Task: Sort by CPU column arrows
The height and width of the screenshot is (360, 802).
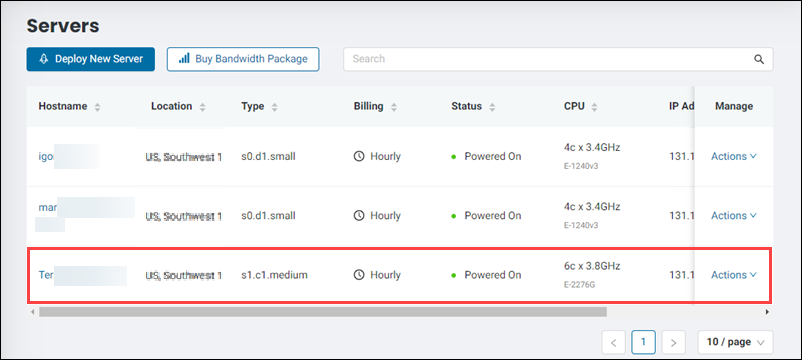Action: tap(594, 107)
